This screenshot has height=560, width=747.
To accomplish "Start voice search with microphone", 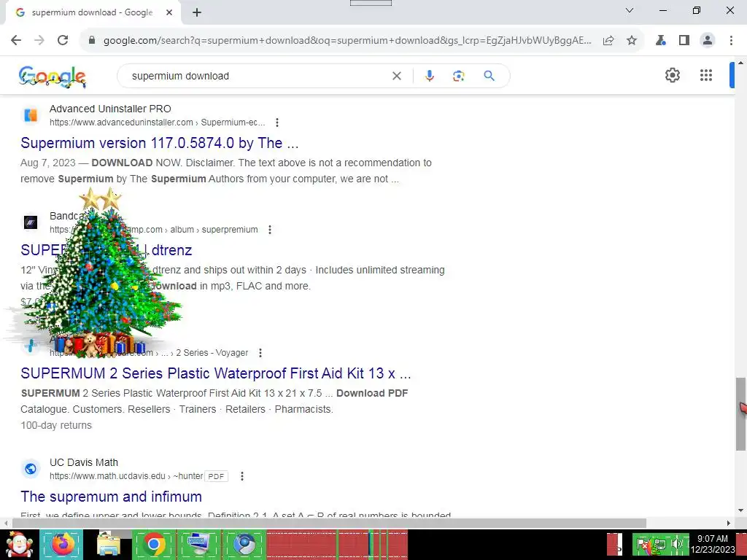I will tap(429, 76).
